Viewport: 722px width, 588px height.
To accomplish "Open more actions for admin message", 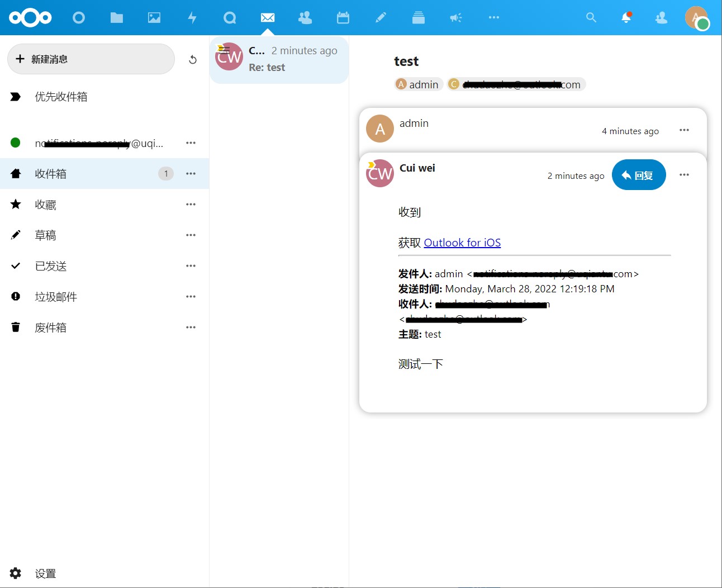I will click(x=685, y=130).
